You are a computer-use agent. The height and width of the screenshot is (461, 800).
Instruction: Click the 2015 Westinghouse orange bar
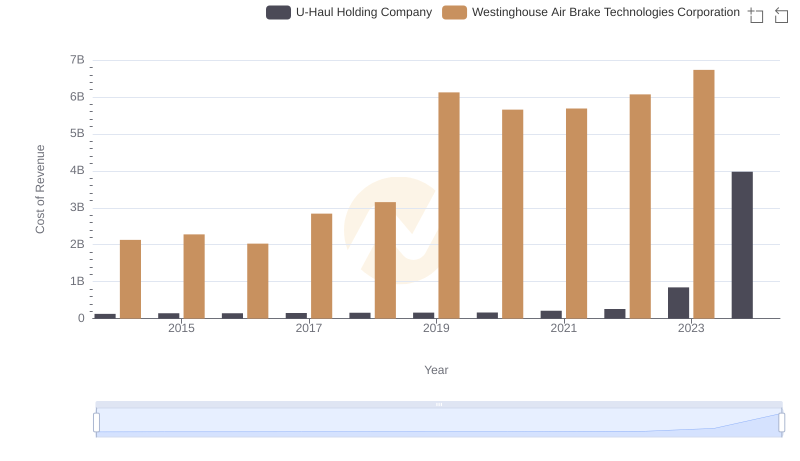(194, 276)
